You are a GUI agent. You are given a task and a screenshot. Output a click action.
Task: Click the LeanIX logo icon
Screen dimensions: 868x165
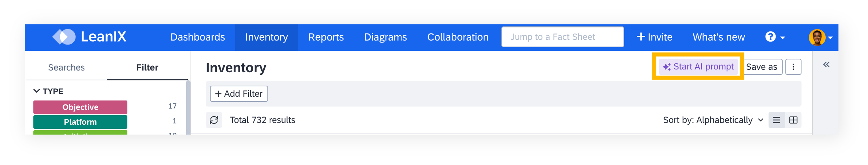point(64,37)
